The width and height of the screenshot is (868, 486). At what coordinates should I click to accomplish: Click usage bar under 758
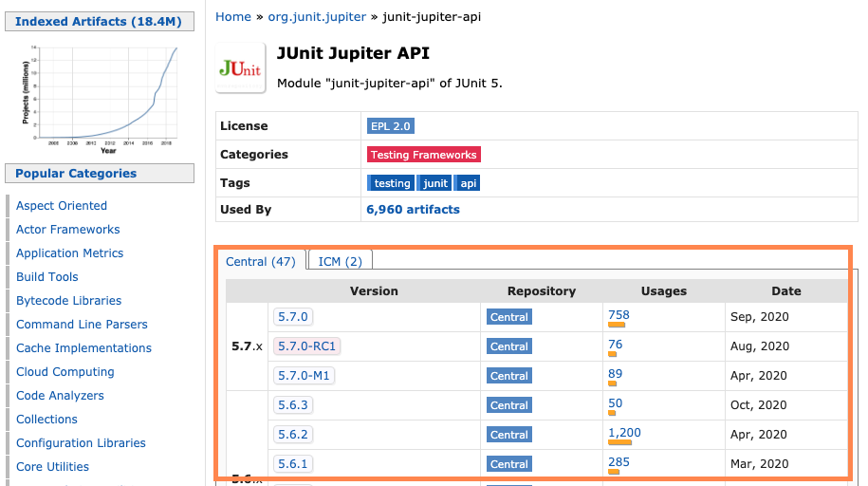(x=617, y=325)
